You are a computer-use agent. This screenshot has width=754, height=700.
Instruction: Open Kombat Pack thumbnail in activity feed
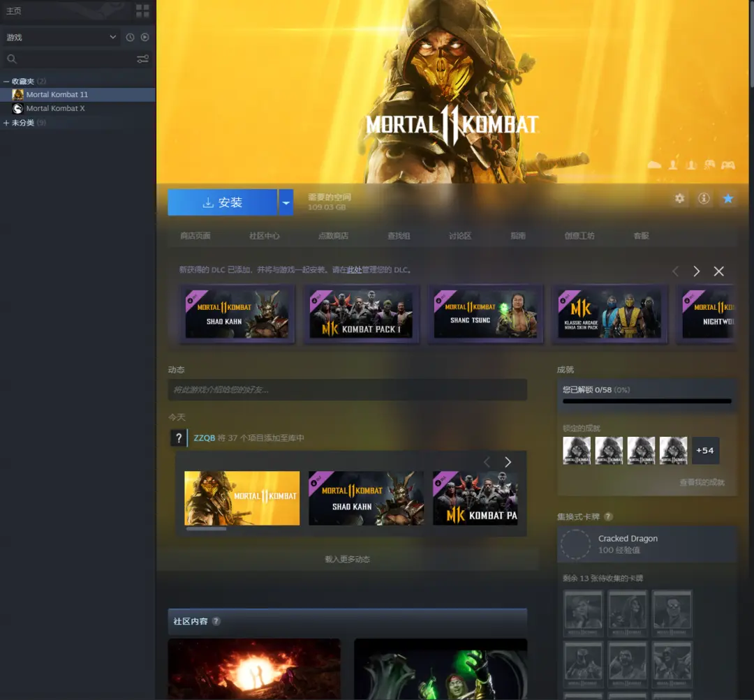click(475, 498)
